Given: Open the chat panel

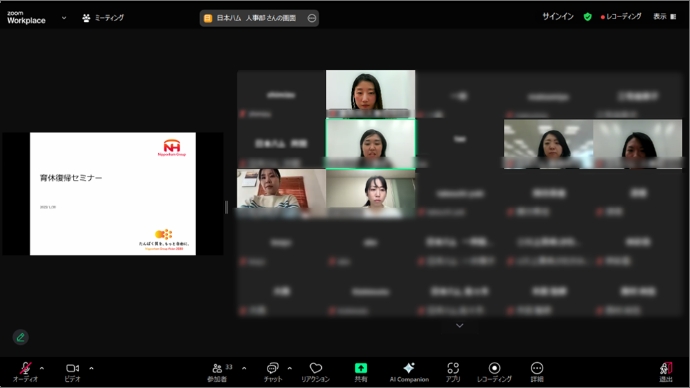Looking at the screenshot, I should (272, 368).
